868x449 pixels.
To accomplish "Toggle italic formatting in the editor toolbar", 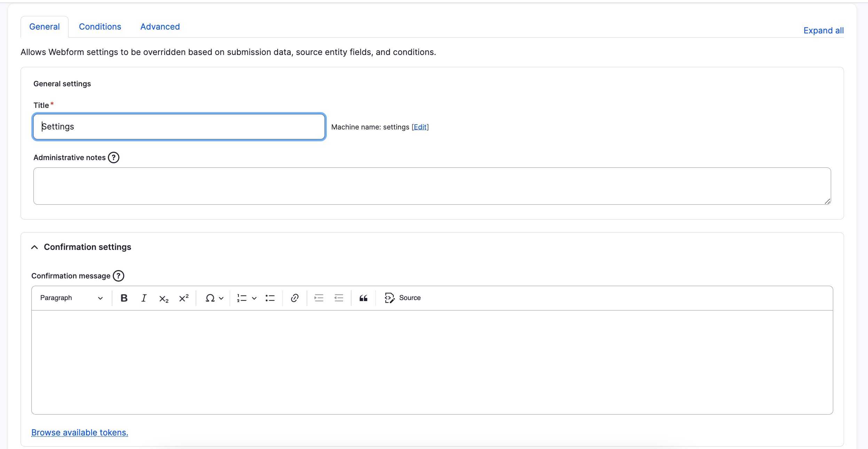I will click(144, 298).
